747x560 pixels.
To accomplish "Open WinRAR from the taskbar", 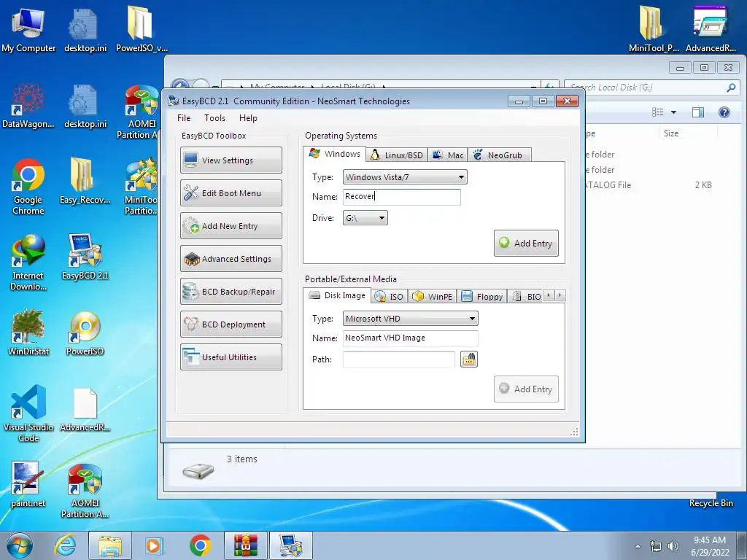I will [x=246, y=545].
